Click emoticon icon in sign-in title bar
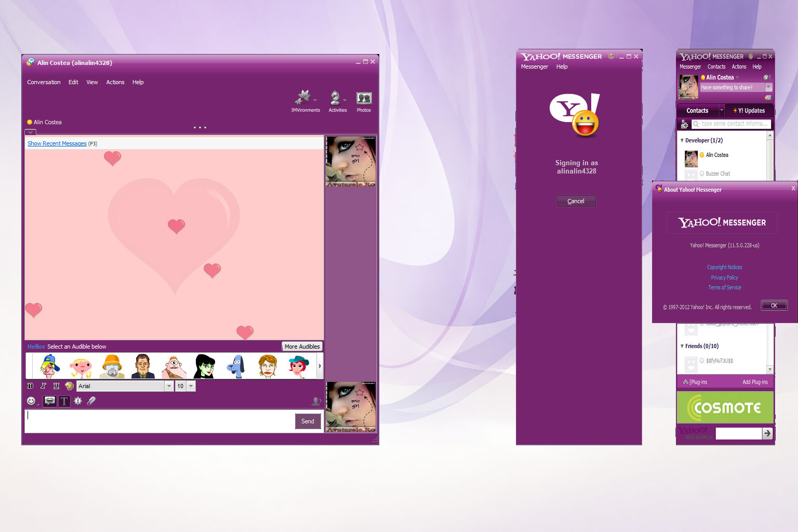 click(611, 56)
